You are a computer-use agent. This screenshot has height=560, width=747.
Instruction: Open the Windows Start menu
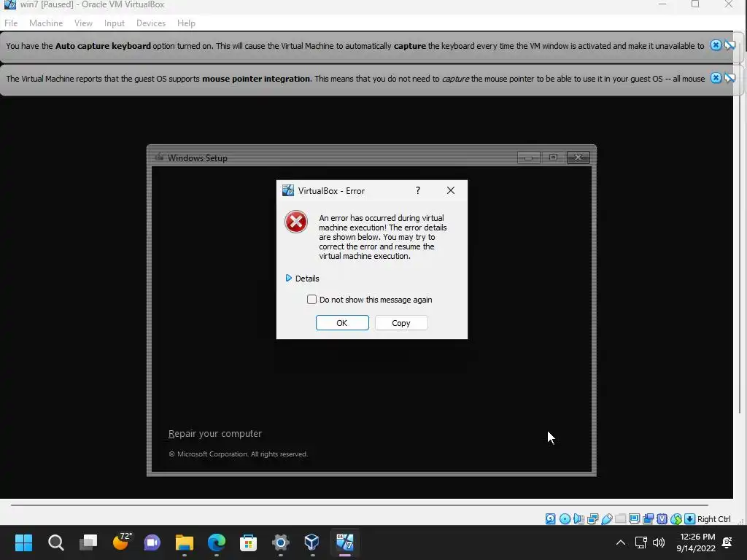pyautogui.click(x=23, y=542)
